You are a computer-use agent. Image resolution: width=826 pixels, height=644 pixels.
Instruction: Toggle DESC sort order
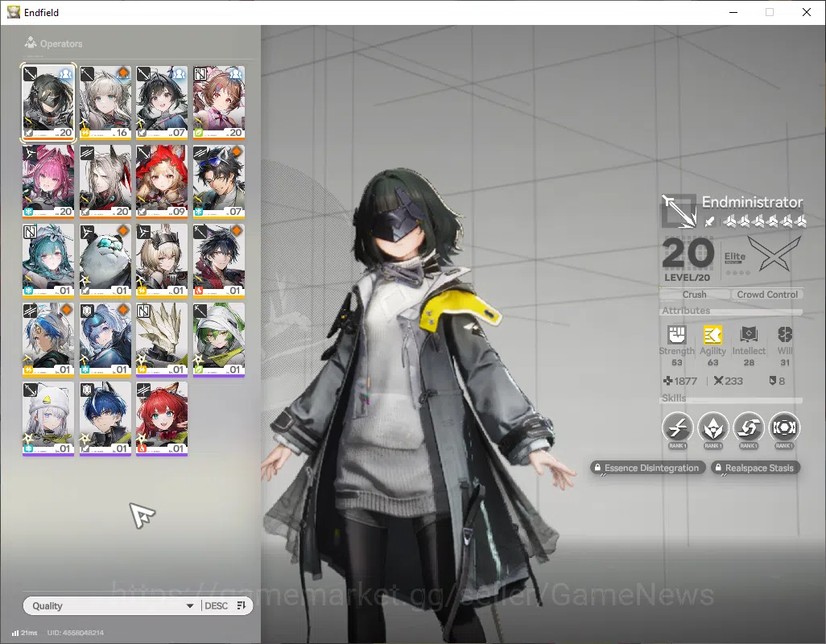point(216,605)
